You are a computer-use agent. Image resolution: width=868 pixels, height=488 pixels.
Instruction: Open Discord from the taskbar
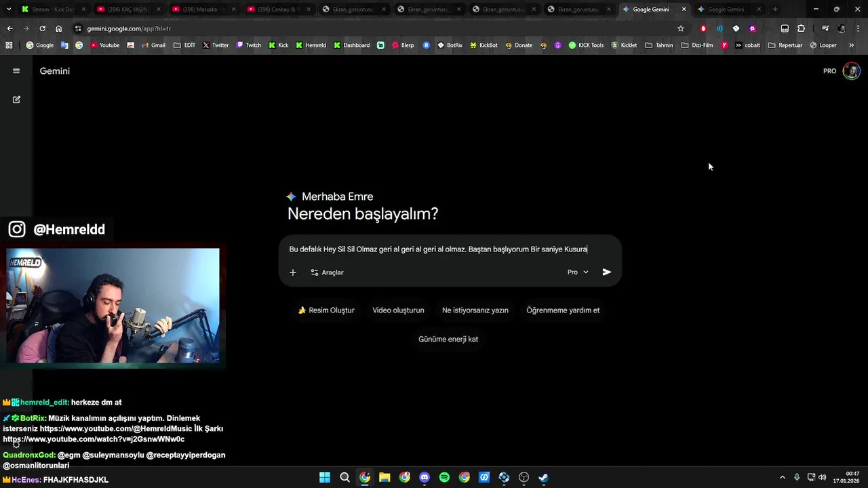425,477
